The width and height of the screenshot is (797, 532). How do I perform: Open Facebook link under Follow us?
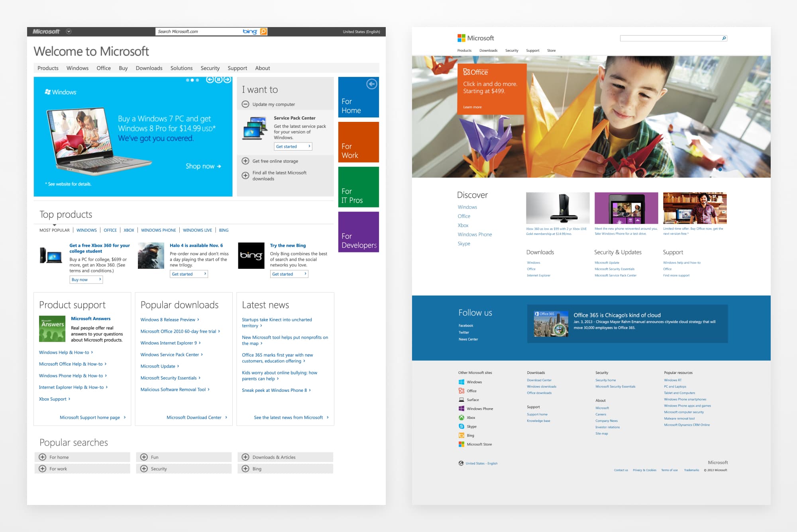[x=466, y=326]
